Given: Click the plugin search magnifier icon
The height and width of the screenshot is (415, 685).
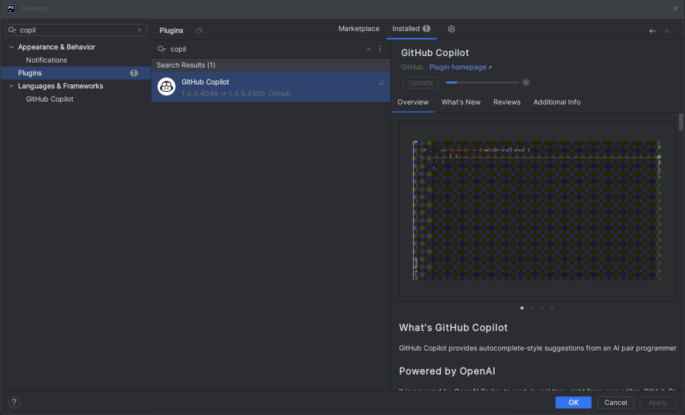Looking at the screenshot, I should (162, 49).
